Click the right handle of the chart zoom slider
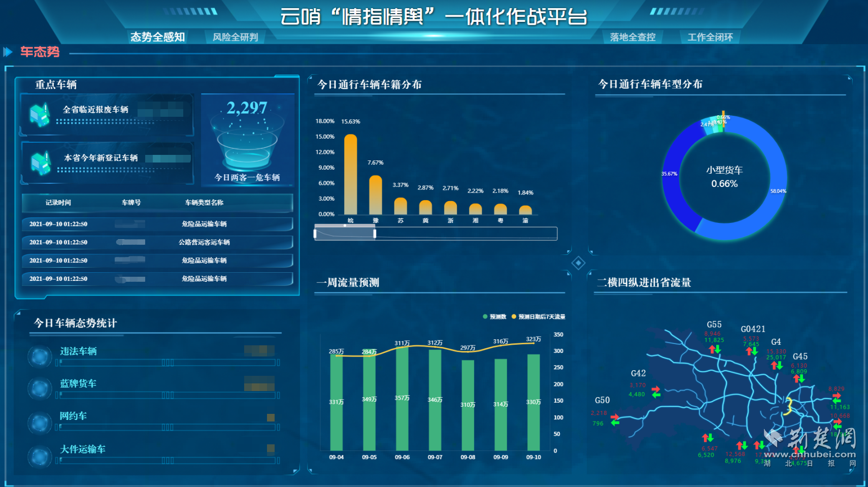The image size is (868, 487). click(375, 234)
